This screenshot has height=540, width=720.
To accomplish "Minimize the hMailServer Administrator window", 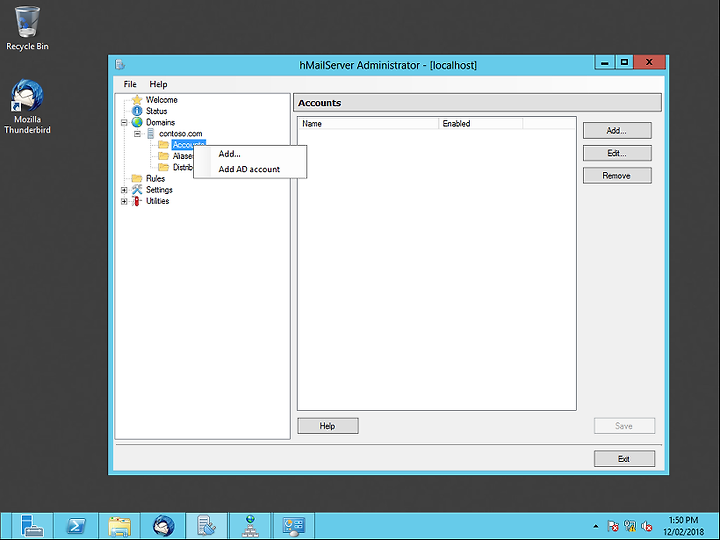I will click(x=605, y=62).
